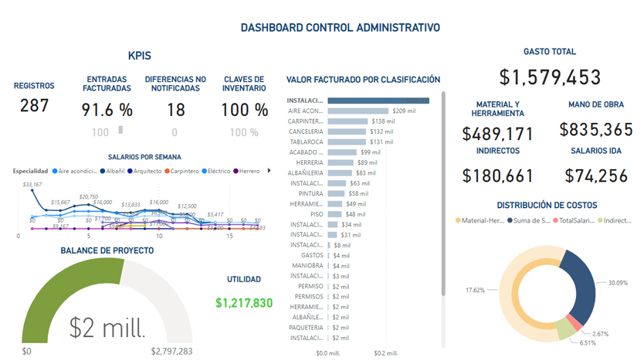Expand the Especialidad legend with the right arrow
The image size is (644, 361).
tap(268, 171)
